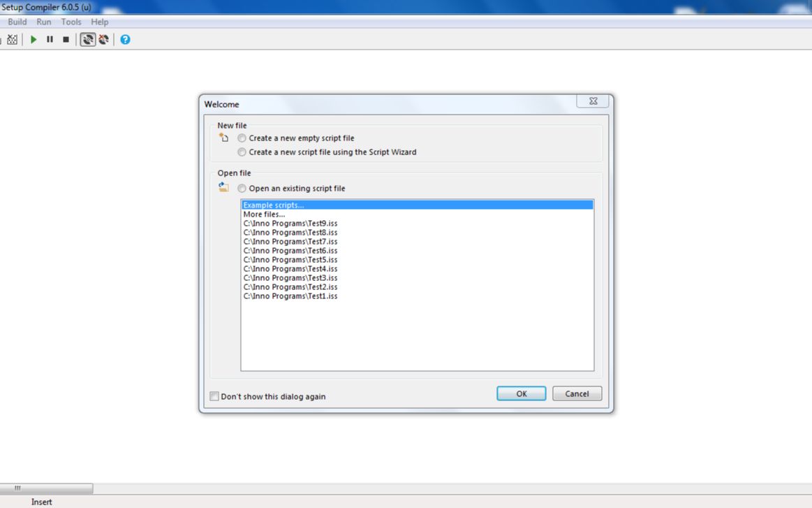Open Help via the blue question mark icon

pos(124,39)
